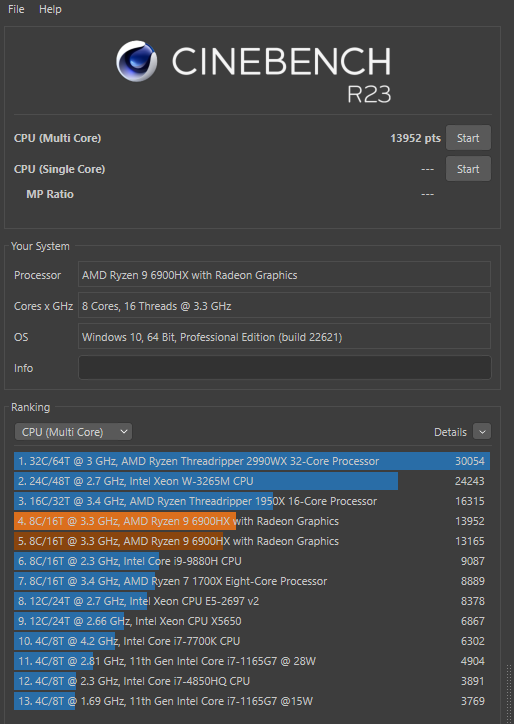Open the File menu
514x724 pixels.
point(16,9)
